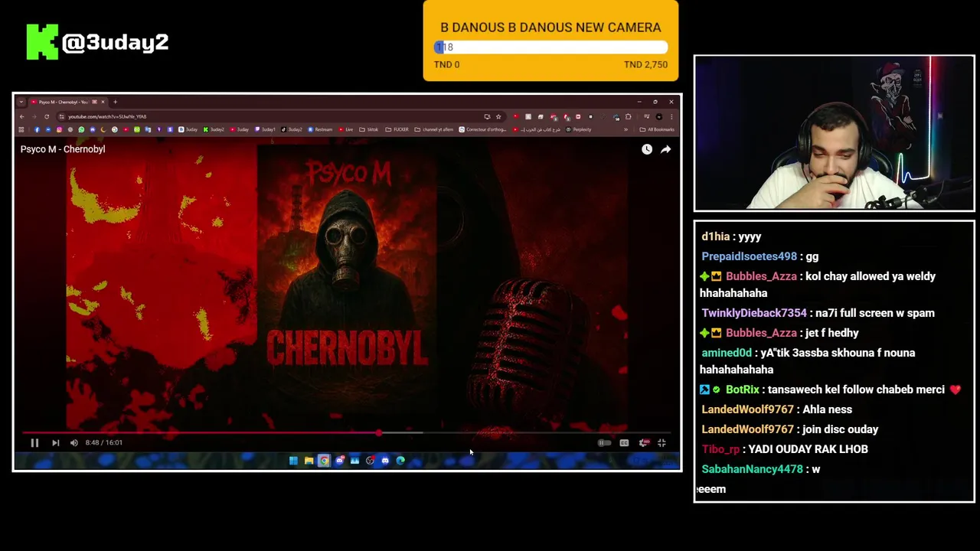Open the Psyco M - Chernobyl title link
Image resolution: width=980 pixels, height=551 pixels.
click(63, 149)
